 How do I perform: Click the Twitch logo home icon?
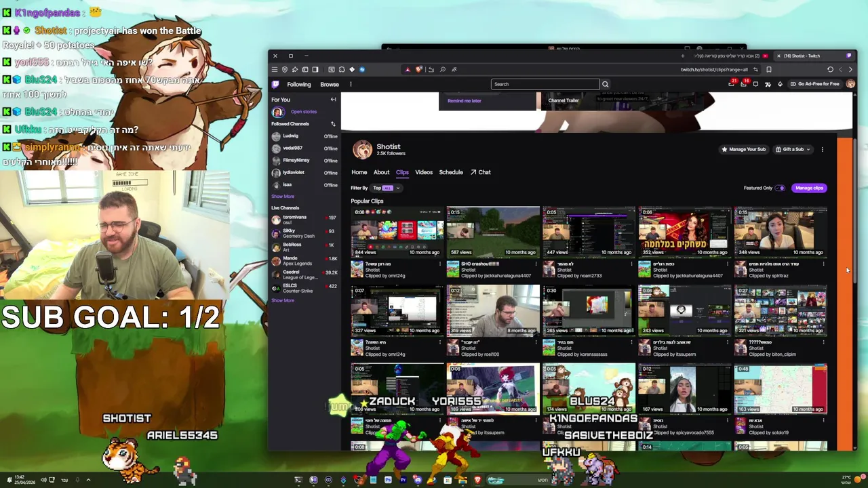[275, 84]
